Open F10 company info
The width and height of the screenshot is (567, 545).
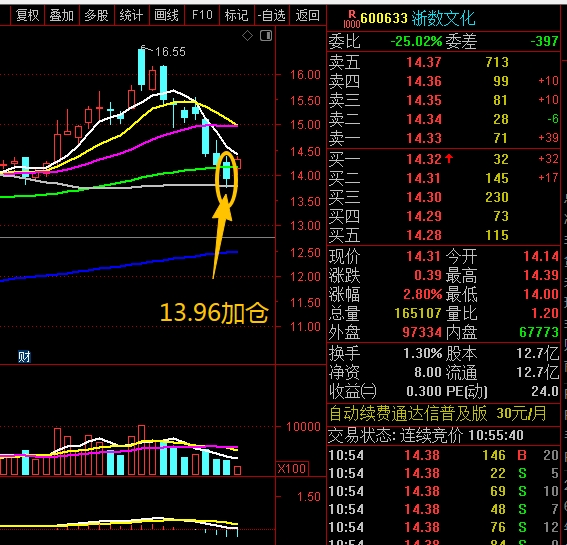(202, 16)
